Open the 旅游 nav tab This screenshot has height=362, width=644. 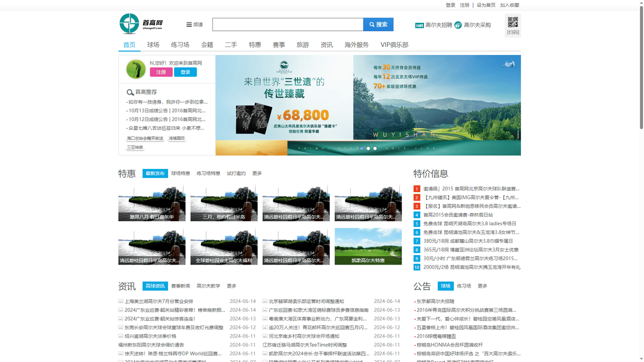[x=303, y=45]
